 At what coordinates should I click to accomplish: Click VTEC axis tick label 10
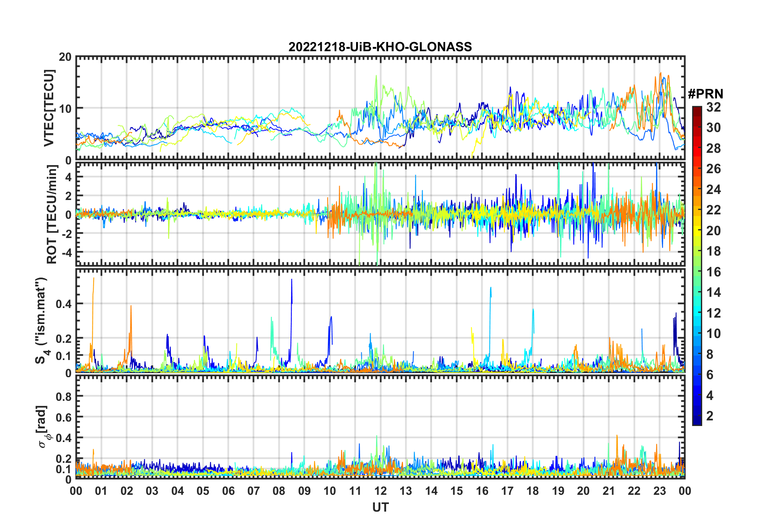click(x=65, y=108)
